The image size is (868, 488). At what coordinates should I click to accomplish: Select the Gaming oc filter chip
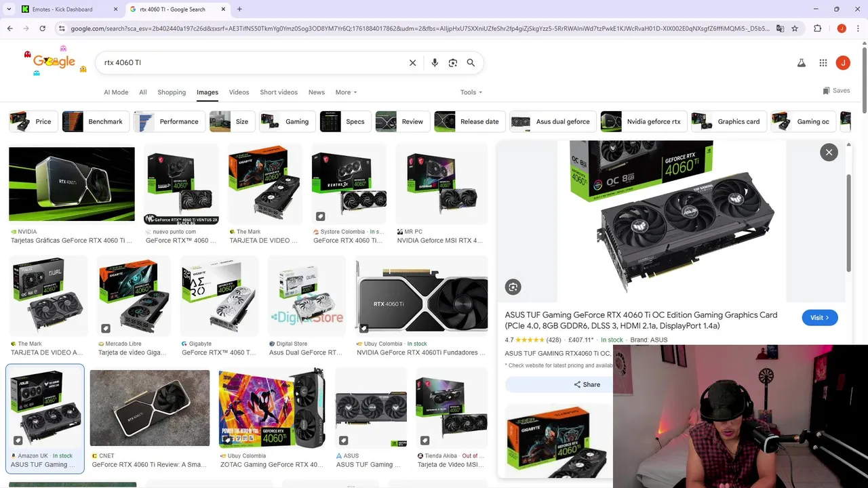click(803, 122)
